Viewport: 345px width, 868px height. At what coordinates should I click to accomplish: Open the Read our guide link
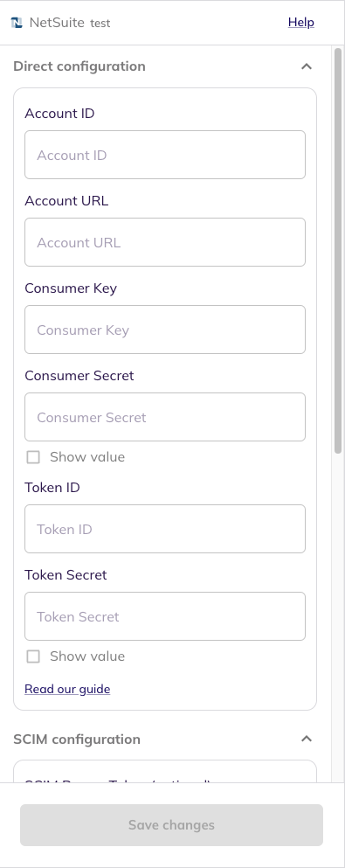(x=67, y=689)
